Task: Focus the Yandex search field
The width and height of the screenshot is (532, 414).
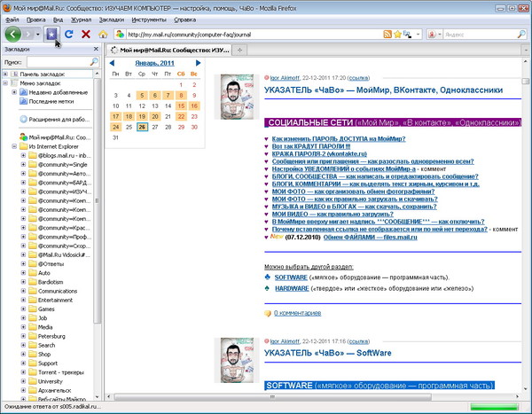Action: point(480,35)
